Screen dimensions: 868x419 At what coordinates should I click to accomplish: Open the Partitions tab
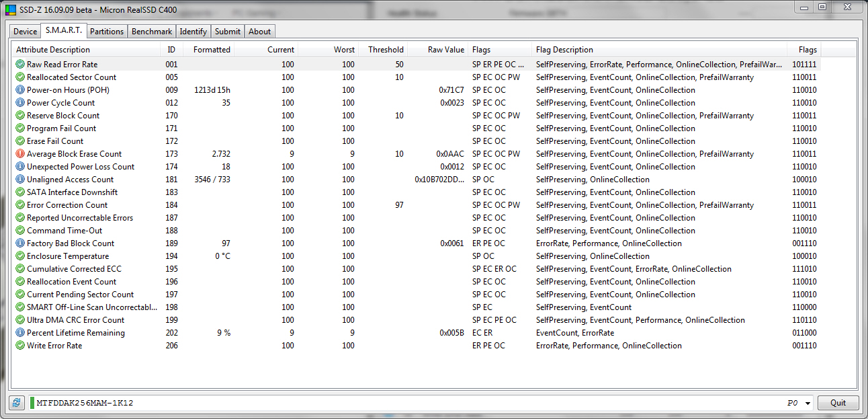click(x=107, y=32)
